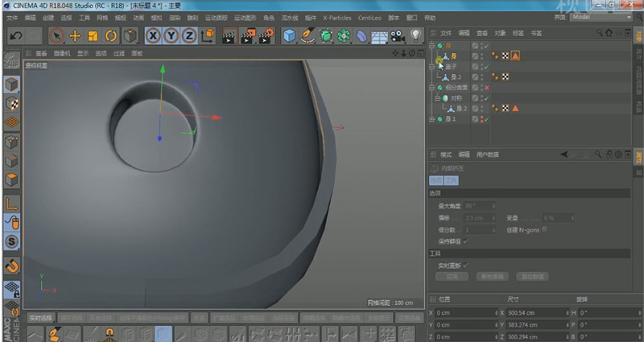Click the 实时选择 button
Image resolution: width=644 pixels, height=342 pixels.
40,318
